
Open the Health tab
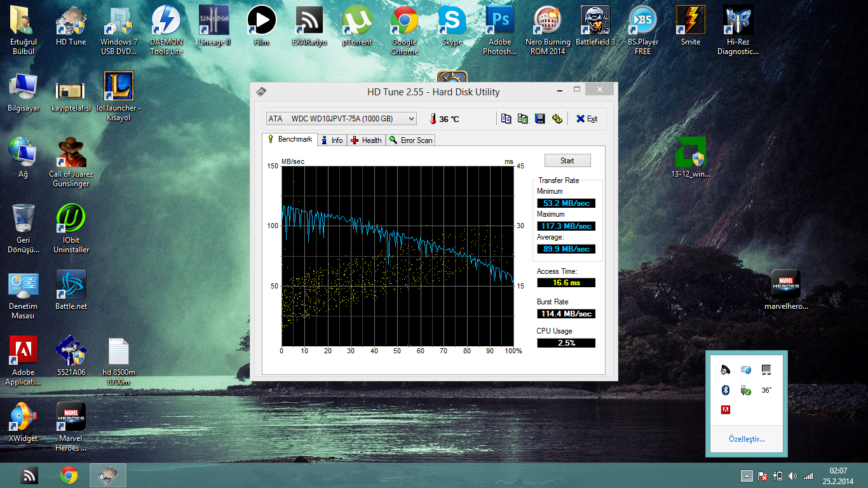point(366,140)
